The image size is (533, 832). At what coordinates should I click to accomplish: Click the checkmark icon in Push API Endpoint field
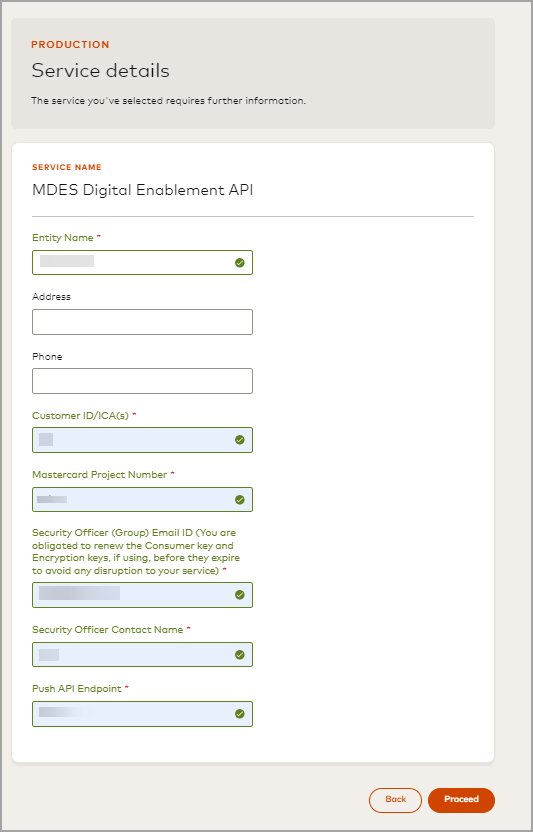point(240,714)
